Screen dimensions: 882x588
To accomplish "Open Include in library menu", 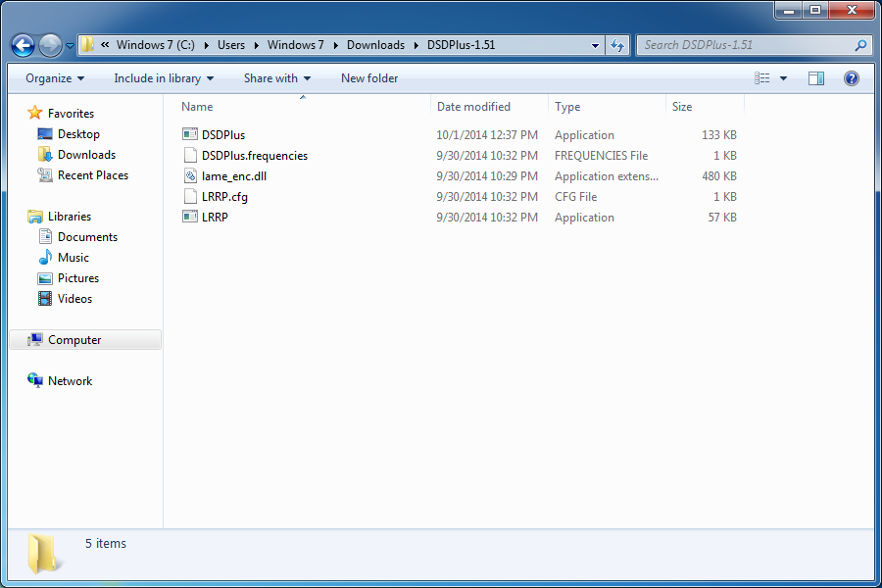I will tap(164, 78).
